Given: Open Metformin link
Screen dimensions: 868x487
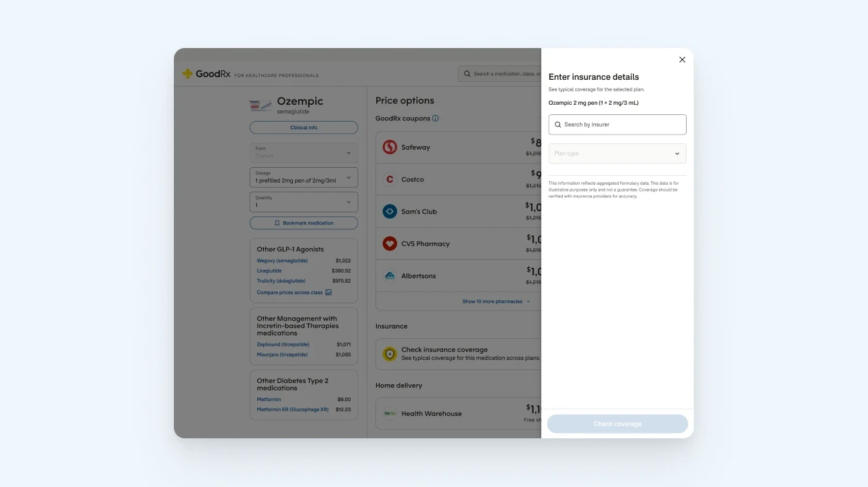Looking at the screenshot, I should pos(269,399).
